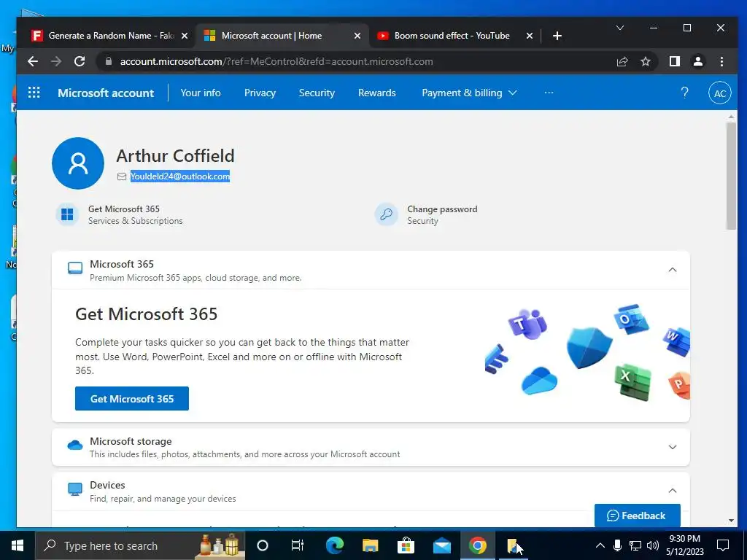747x560 pixels.
Task: Open the Microsoft apps launcher grid
Action: pyautogui.click(x=34, y=93)
